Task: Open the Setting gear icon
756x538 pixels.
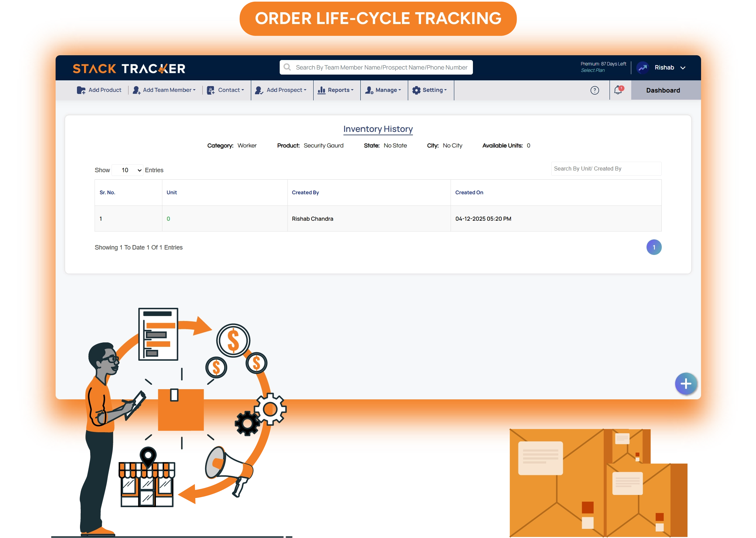Action: click(x=417, y=90)
